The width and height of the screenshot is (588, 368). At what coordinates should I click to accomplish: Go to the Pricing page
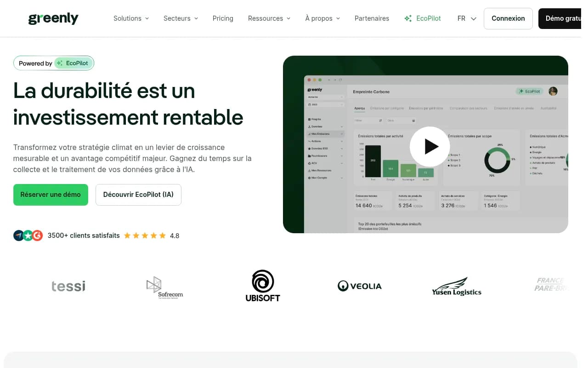point(223,18)
